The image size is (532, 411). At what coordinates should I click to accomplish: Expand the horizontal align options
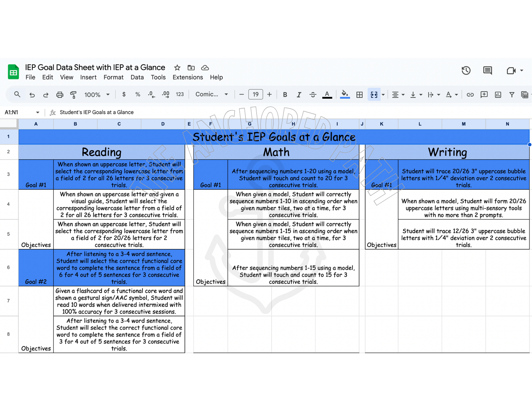(x=403, y=95)
